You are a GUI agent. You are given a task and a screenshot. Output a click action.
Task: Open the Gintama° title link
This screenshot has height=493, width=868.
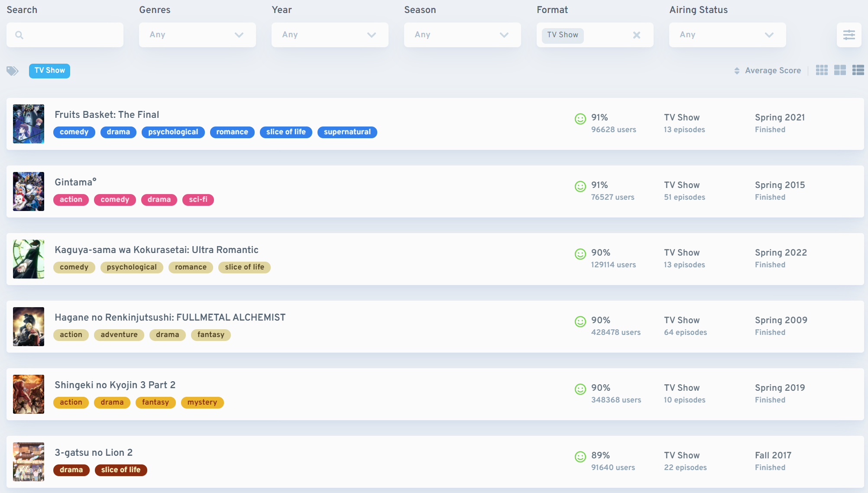click(75, 182)
